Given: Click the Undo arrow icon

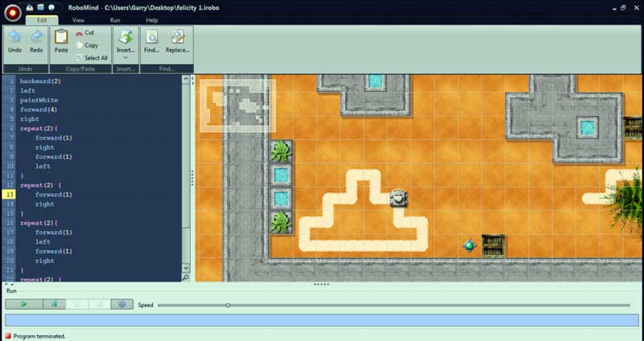Looking at the screenshot, I should click(14, 37).
